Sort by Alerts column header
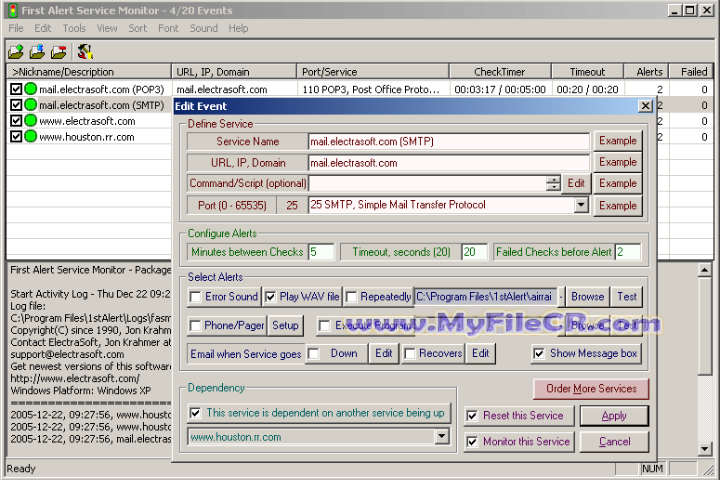720x480 pixels. coord(646,72)
